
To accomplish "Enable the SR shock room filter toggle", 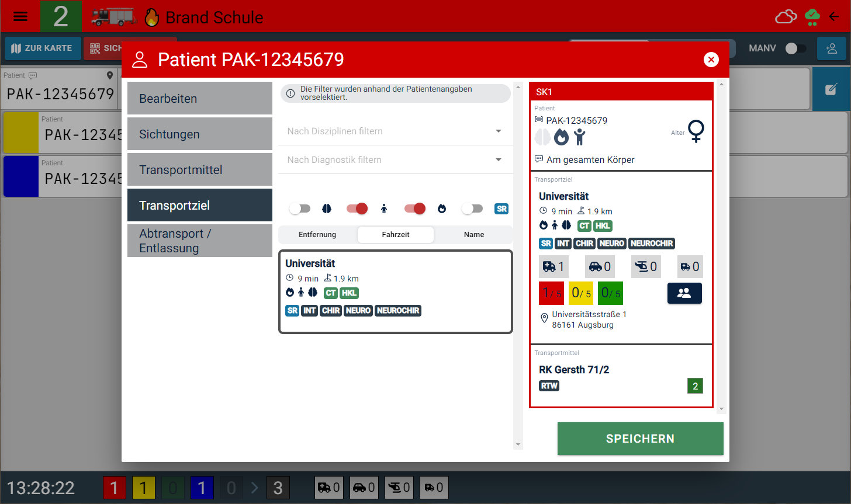I will (x=472, y=208).
